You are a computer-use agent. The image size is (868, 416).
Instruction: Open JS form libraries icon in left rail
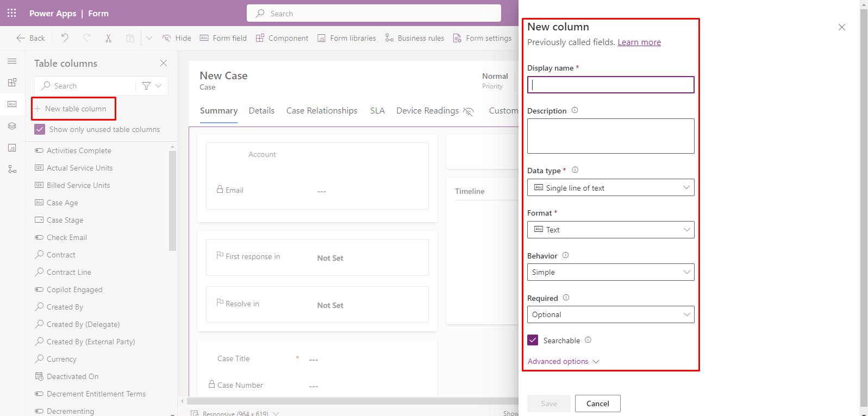[12, 148]
